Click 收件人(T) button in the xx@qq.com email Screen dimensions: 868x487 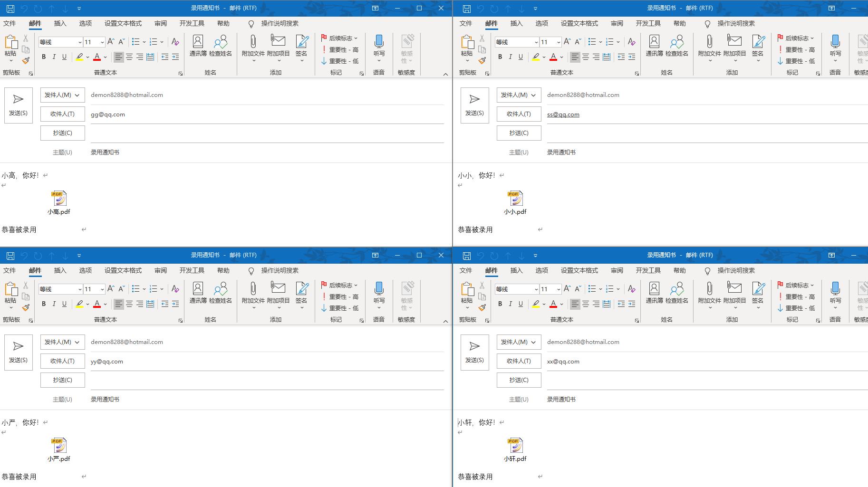519,361
